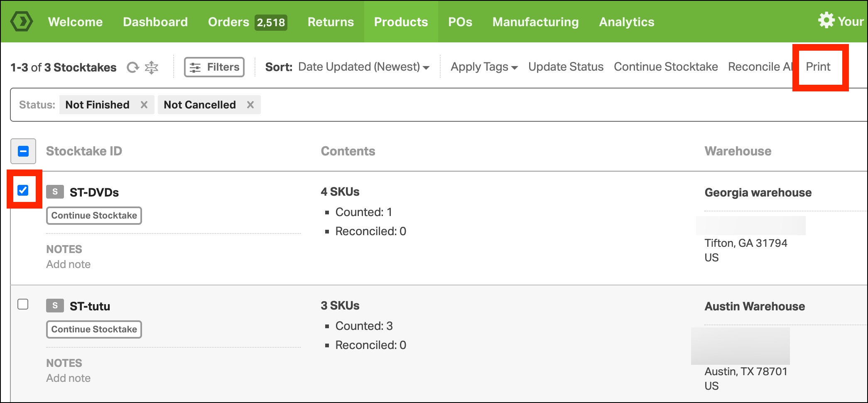Remove the Not Finished status filter

(x=144, y=105)
